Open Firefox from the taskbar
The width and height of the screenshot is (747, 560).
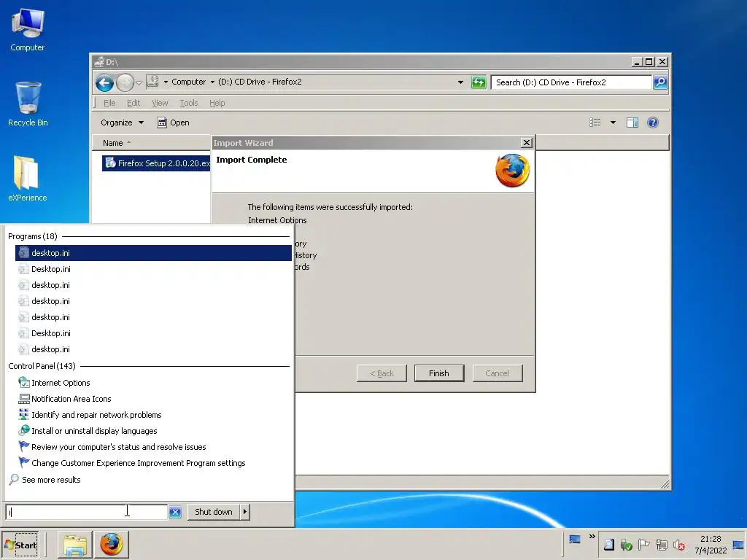(111, 545)
